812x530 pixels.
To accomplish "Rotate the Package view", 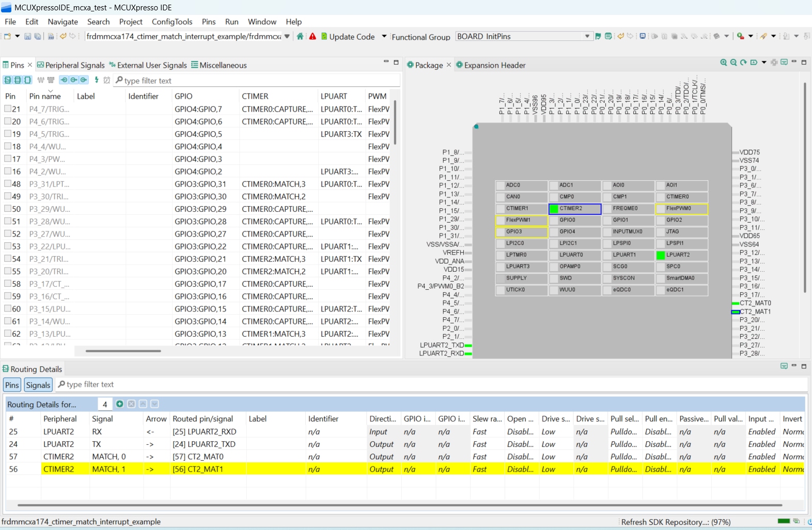I will (x=743, y=63).
